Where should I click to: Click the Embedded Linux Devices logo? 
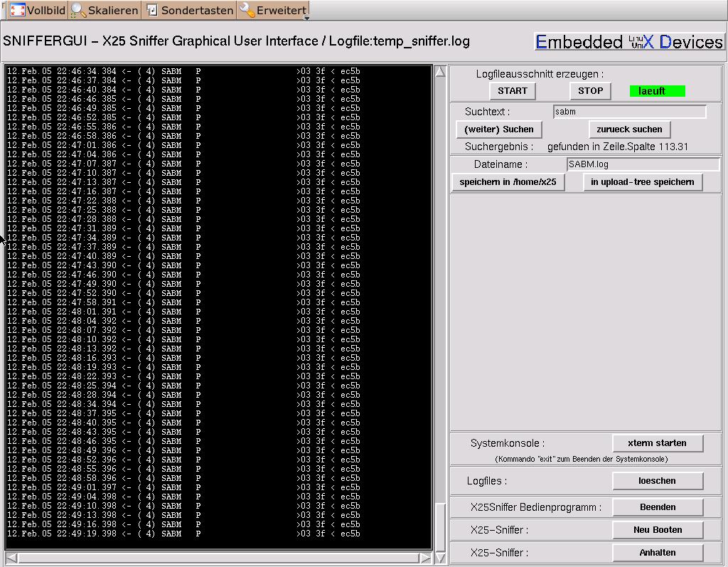(628, 42)
